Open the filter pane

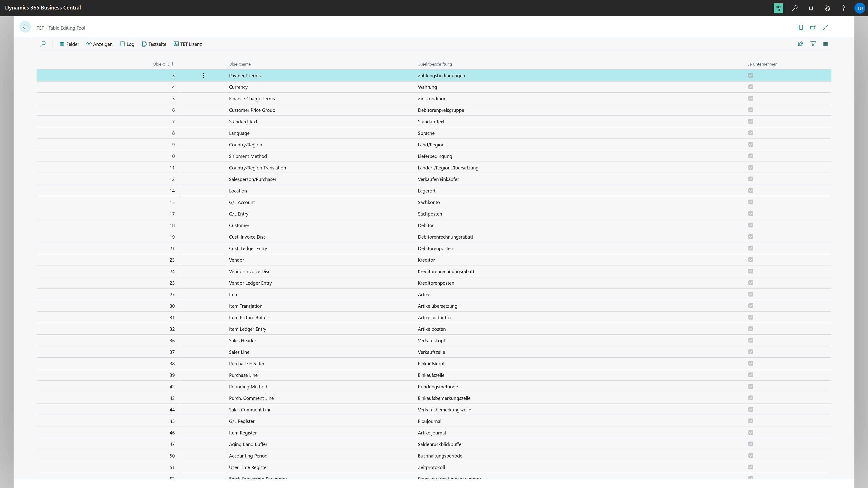[x=813, y=44]
